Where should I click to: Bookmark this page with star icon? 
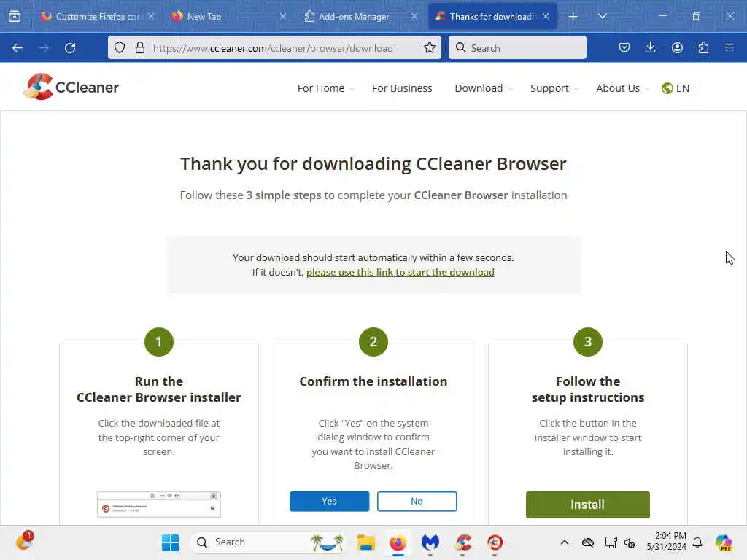430,47
